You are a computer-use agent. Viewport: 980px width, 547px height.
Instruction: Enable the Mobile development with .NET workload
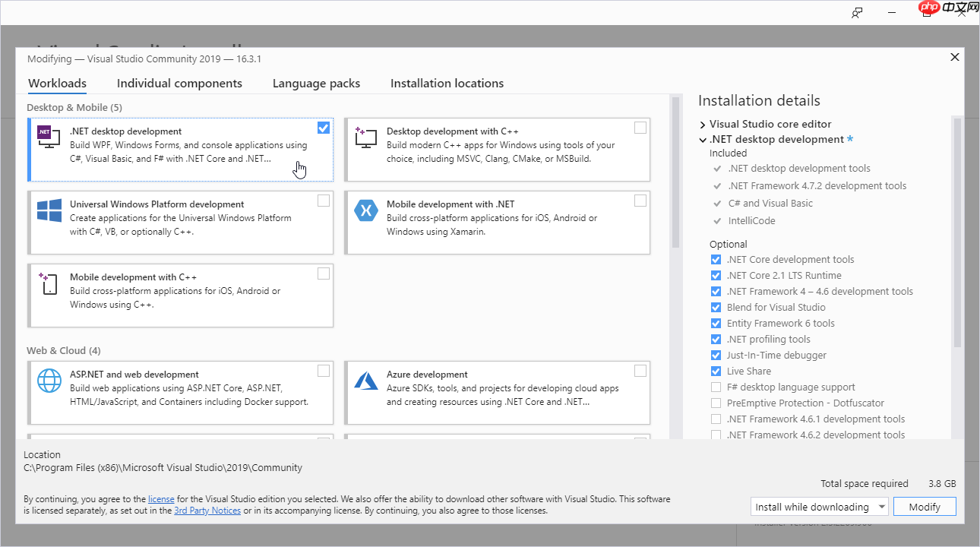coord(640,201)
